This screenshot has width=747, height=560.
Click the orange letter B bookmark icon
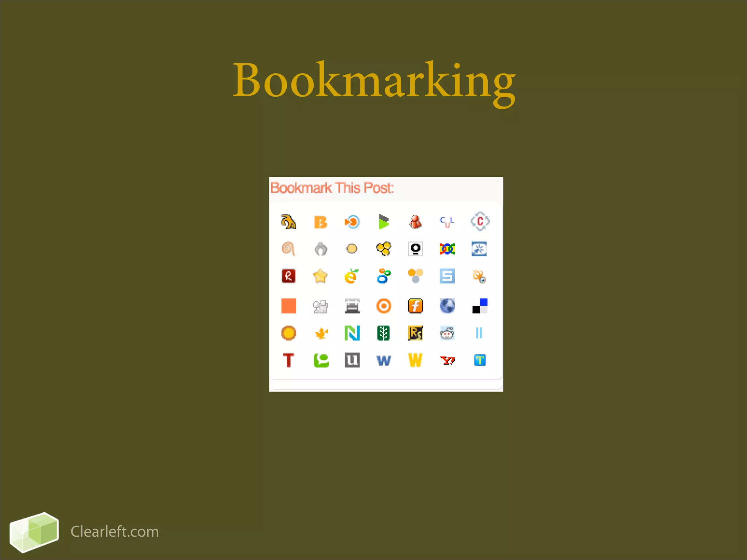320,222
